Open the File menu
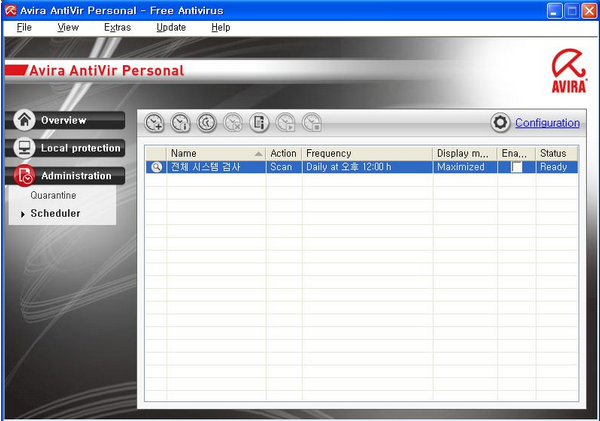Viewport: 600px width, 421px height. (24, 28)
